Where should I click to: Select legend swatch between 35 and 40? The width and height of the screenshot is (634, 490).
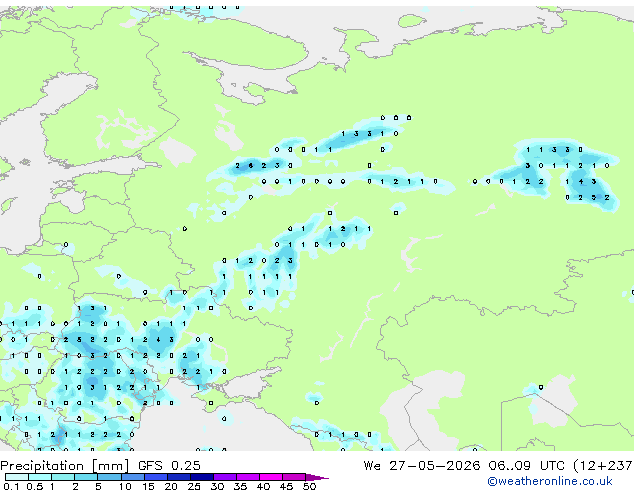[x=247, y=477]
